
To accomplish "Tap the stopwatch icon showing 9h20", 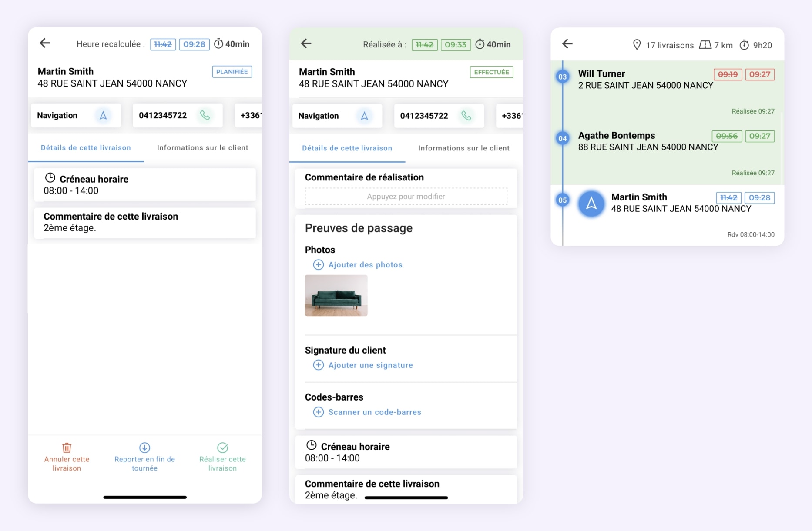I will 744,45.
